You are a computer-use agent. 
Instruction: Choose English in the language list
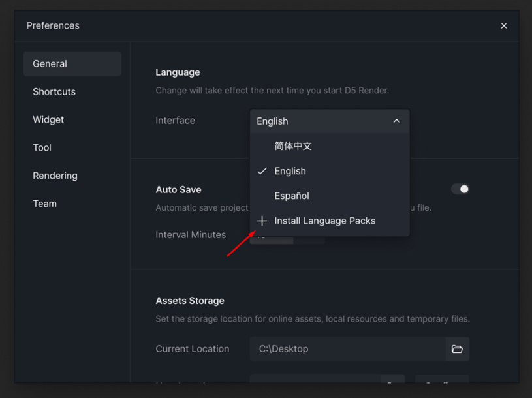330,171
